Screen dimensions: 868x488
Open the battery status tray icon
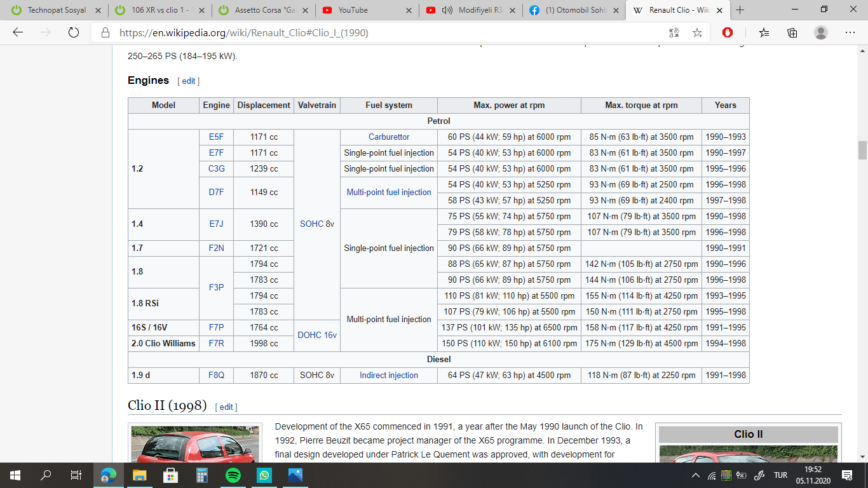click(741, 475)
